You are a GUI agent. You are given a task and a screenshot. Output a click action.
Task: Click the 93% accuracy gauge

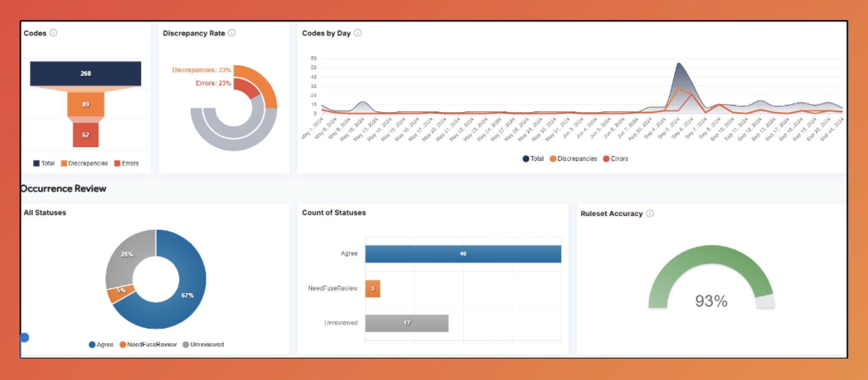tap(711, 277)
